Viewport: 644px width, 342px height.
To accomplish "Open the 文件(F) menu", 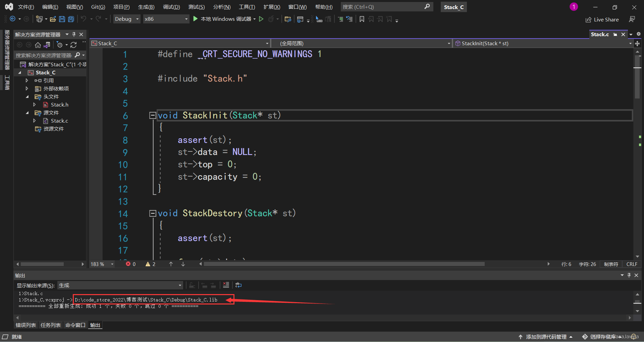I will point(26,7).
